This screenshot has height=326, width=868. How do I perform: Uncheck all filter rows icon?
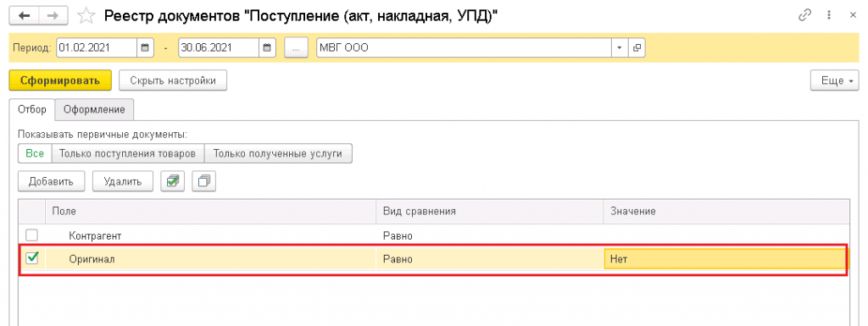coord(204,181)
